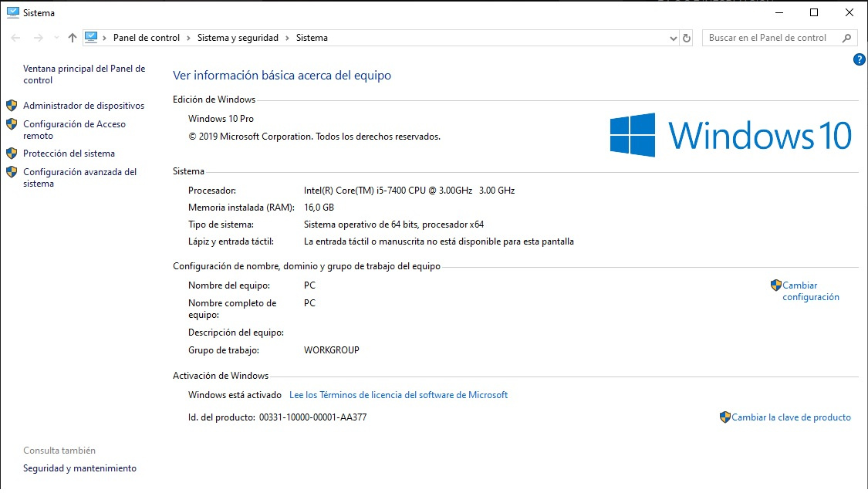The image size is (868, 493).
Task: Click shield icon beside Configuración avanzada del sistema
Action: coord(12,172)
